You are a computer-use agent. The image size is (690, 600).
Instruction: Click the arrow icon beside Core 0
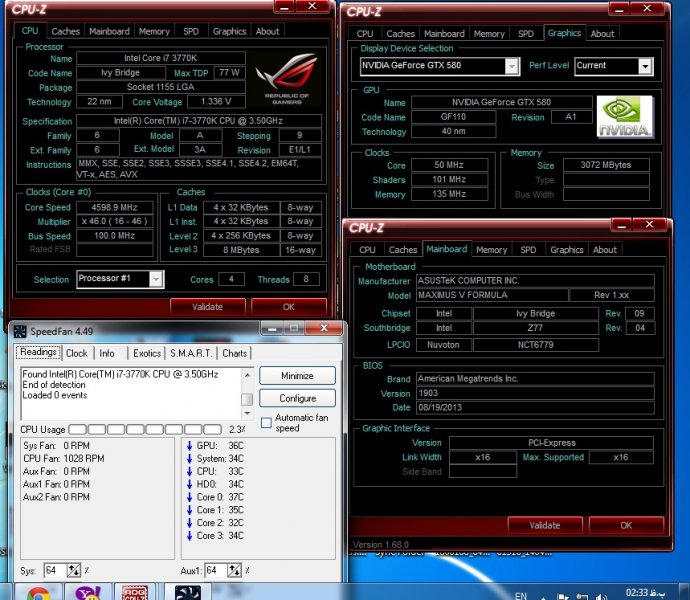pyautogui.click(x=189, y=497)
